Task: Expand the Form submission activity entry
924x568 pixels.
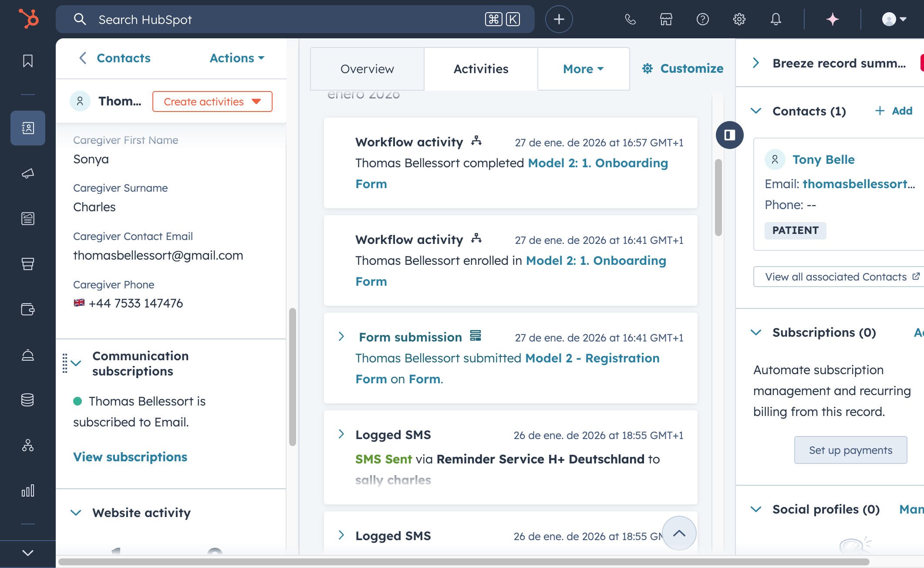Action: coord(341,337)
